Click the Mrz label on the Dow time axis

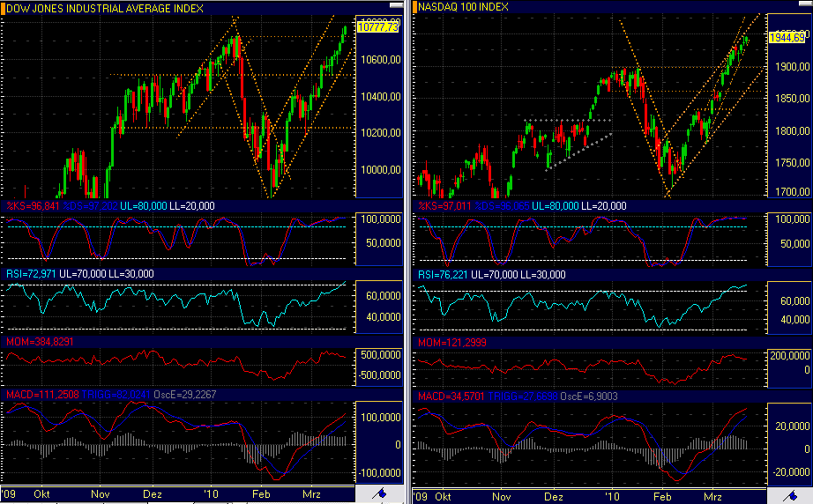(311, 494)
